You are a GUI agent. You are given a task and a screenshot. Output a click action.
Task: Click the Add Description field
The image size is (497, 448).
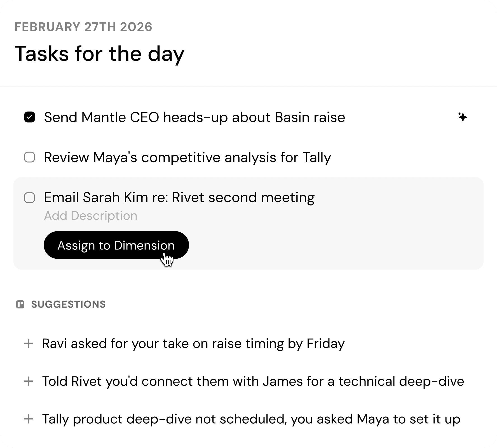91,216
